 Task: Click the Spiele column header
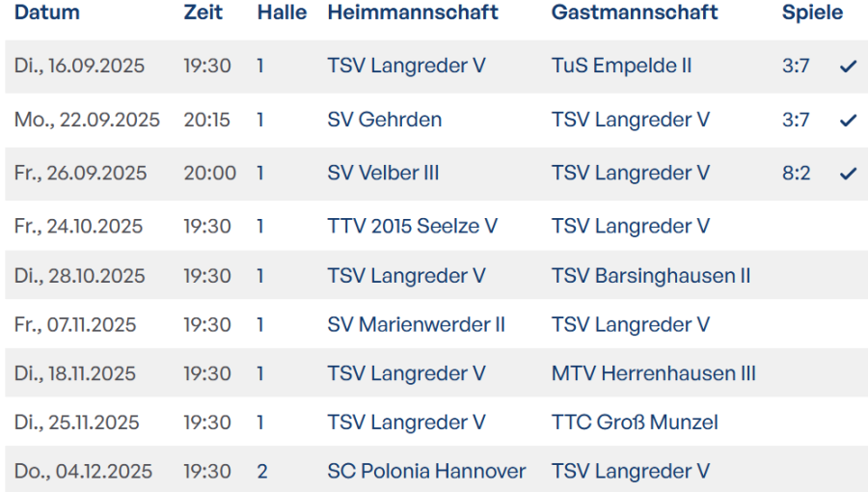[x=812, y=14]
